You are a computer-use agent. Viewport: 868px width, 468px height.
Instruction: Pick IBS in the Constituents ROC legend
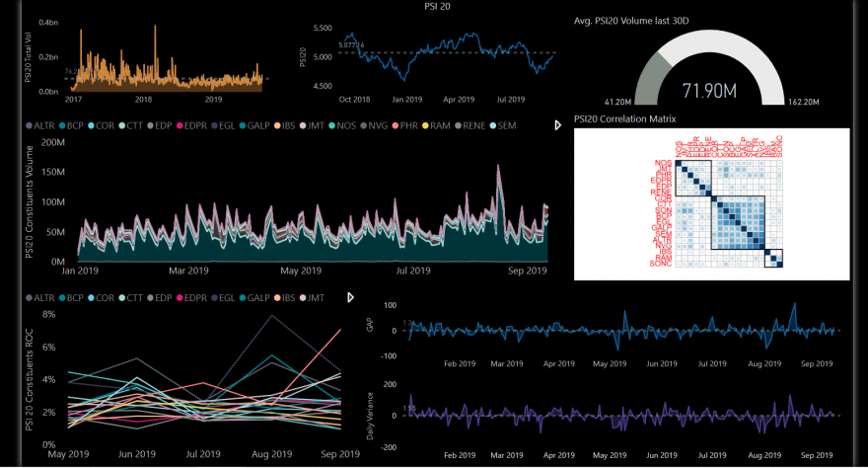tap(284, 298)
